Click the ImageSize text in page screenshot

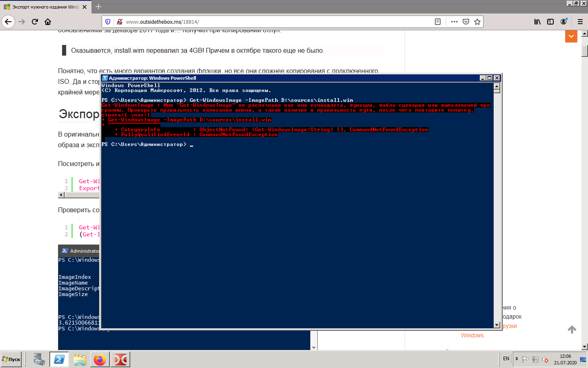coord(73,294)
